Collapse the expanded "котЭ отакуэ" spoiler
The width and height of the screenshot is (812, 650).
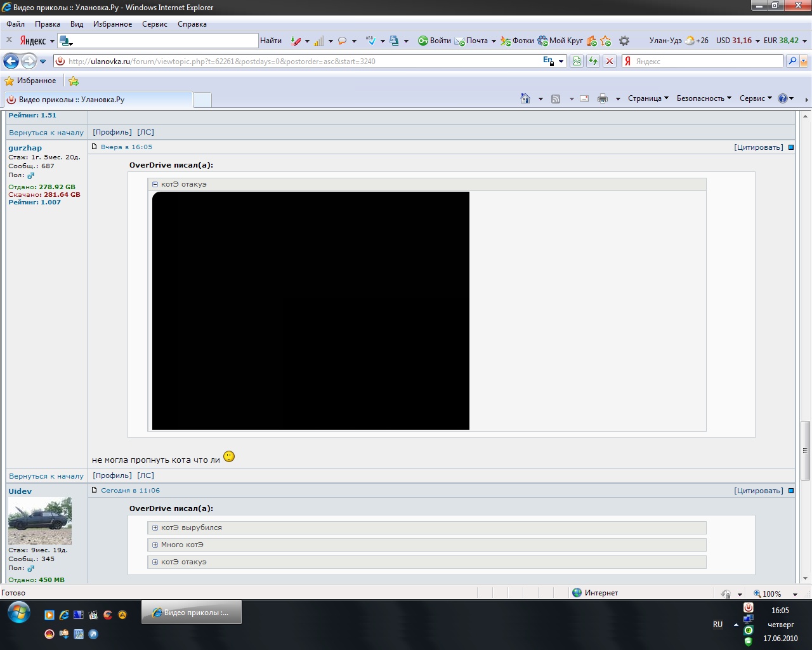coord(155,184)
